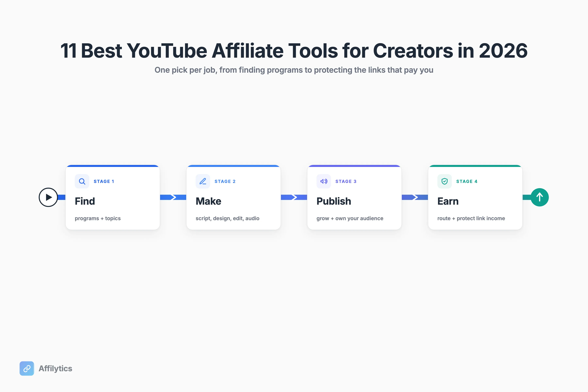Image resolution: width=588 pixels, height=392 pixels.
Task: Click the megaphone icon in Stage 3 card
Action: click(x=324, y=181)
